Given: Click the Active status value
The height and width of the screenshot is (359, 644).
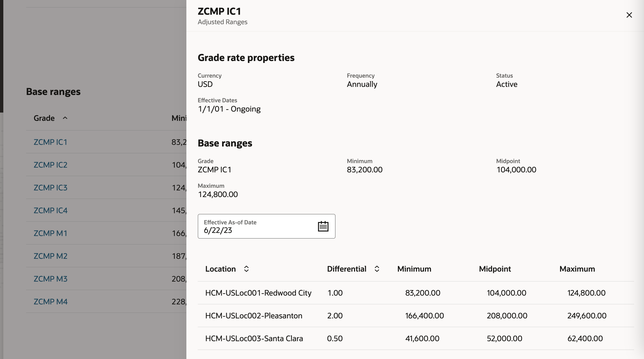Looking at the screenshot, I should (x=506, y=84).
